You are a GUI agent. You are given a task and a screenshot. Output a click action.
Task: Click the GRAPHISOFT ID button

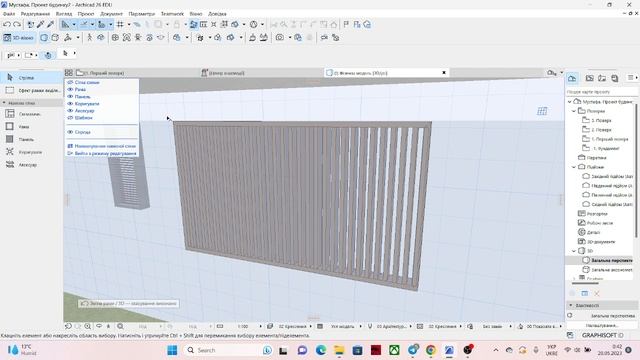point(602,335)
